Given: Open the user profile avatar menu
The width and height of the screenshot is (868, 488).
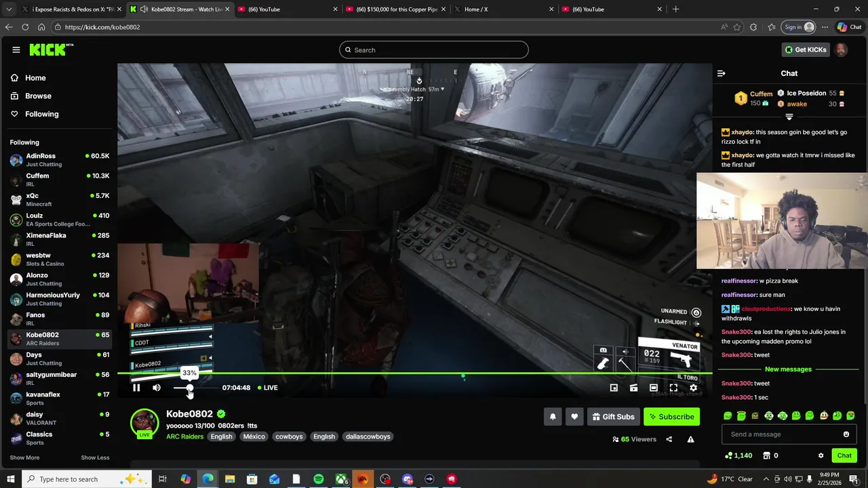Looking at the screenshot, I should click(841, 49).
